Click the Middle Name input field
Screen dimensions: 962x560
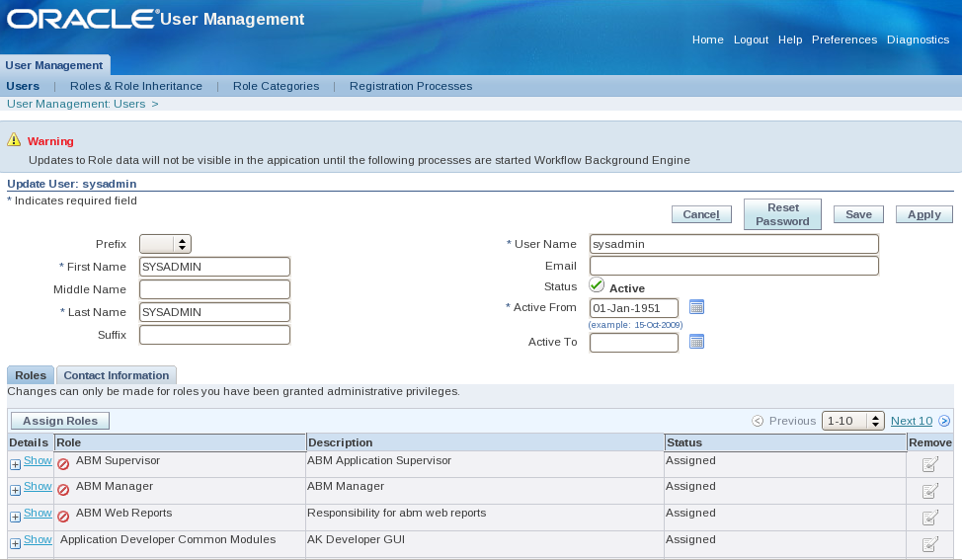214,289
